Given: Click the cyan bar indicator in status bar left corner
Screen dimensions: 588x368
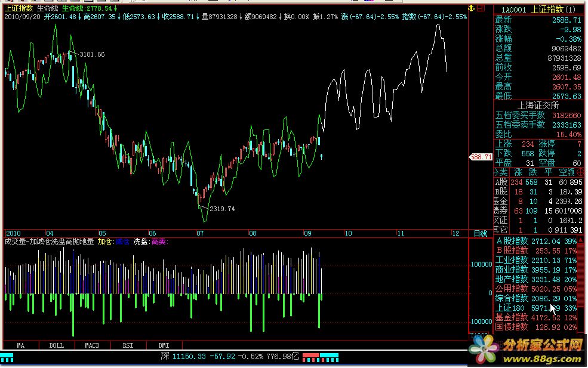Looking at the screenshot, I should click(x=7, y=358).
